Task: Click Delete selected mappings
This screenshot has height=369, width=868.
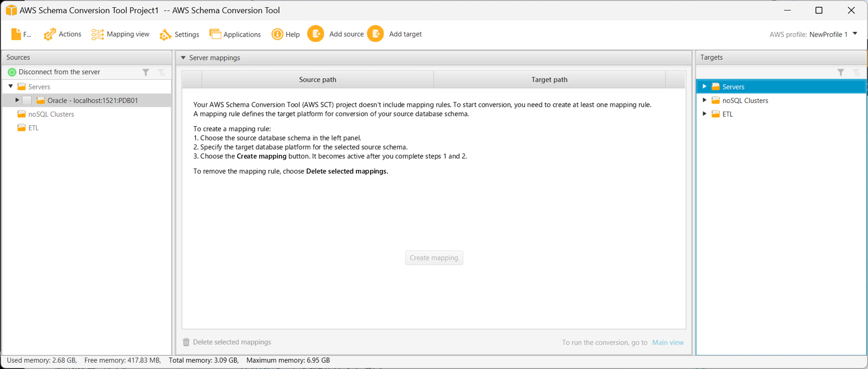Action: (x=232, y=342)
